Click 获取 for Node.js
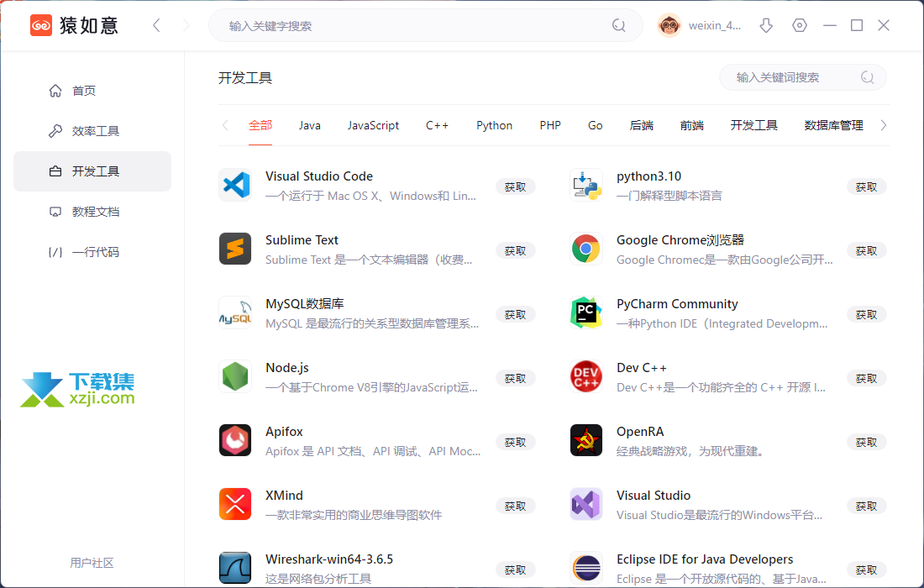 (515, 378)
